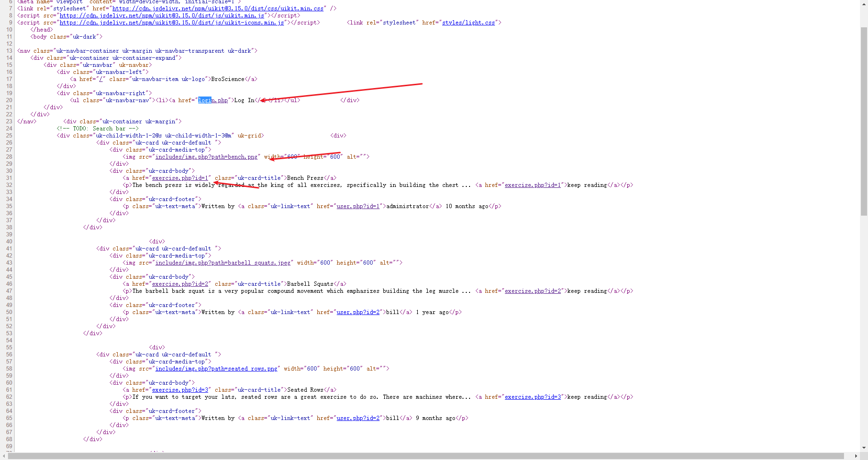Open the img.php?path=barbell_squats.jpeg link
The image size is (868, 460).
[223, 263]
